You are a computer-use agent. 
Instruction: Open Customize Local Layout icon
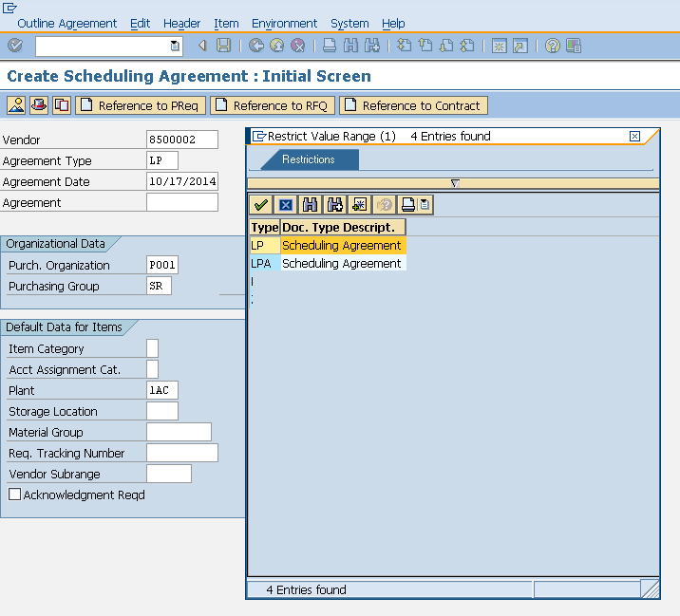click(574, 46)
